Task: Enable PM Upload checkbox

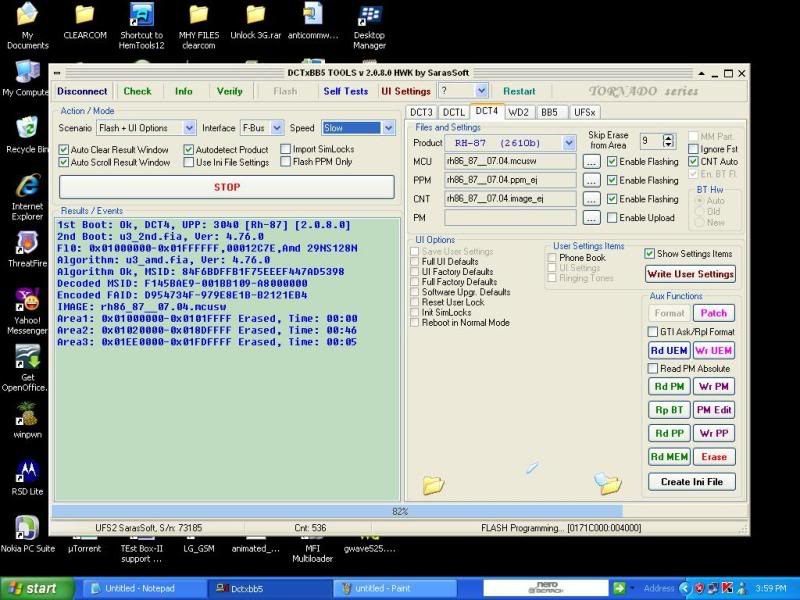Action: [612, 218]
